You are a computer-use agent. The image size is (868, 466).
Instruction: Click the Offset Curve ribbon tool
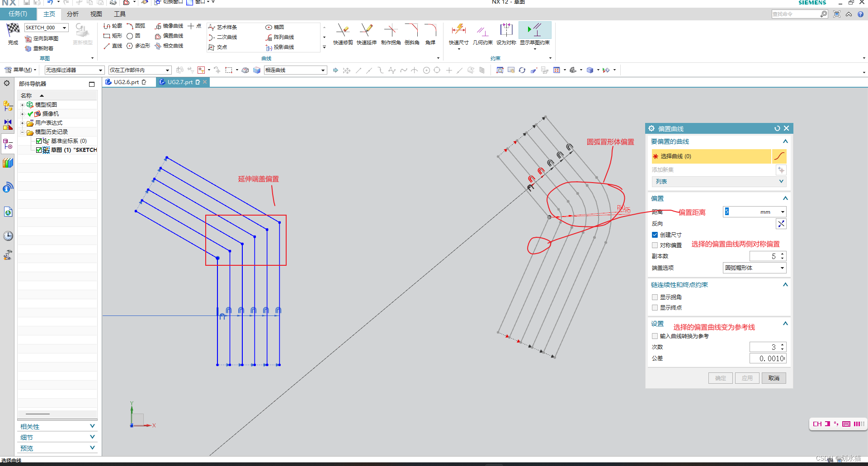169,36
